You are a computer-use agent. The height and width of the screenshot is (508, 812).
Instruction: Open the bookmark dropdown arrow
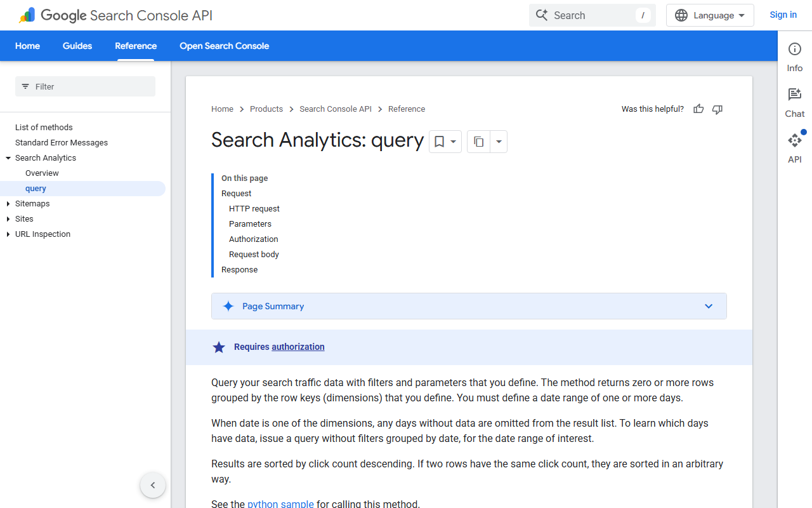click(x=454, y=142)
